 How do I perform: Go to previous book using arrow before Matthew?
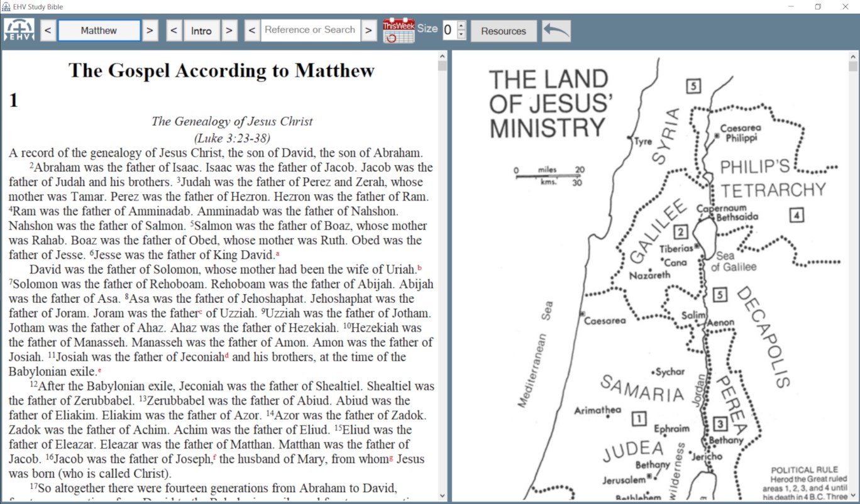48,30
